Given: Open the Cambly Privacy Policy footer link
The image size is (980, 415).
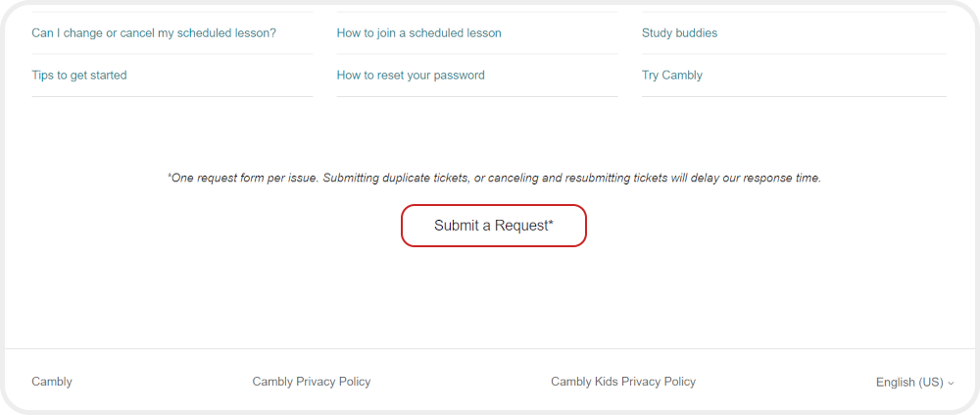Looking at the screenshot, I should pos(312,382).
